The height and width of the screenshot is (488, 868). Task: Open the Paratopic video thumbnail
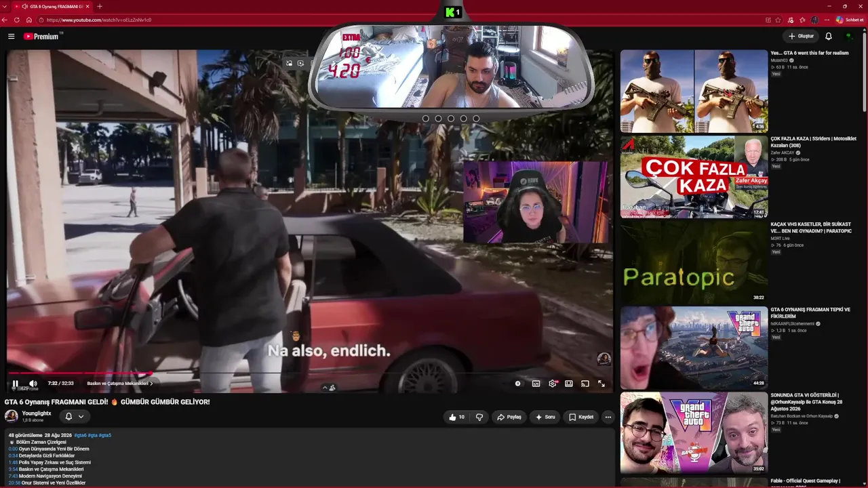click(694, 262)
